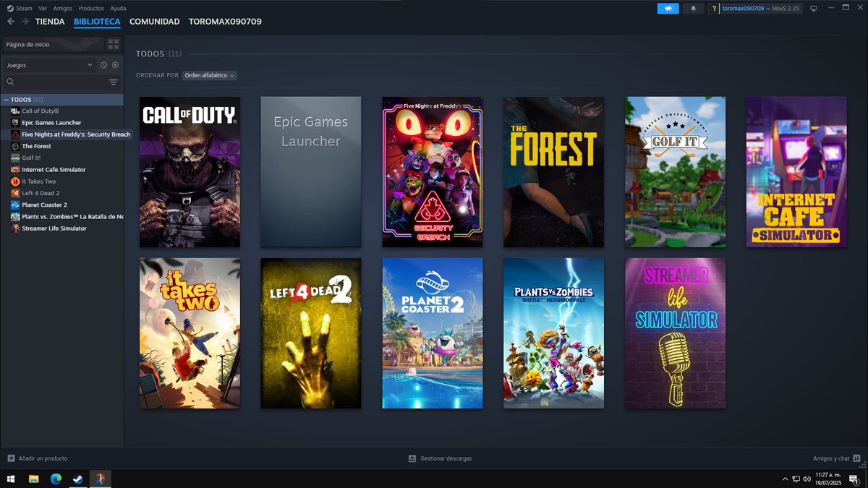Viewport: 868px width, 488px height.
Task: Open the collections grid view icon
Action: [114, 44]
